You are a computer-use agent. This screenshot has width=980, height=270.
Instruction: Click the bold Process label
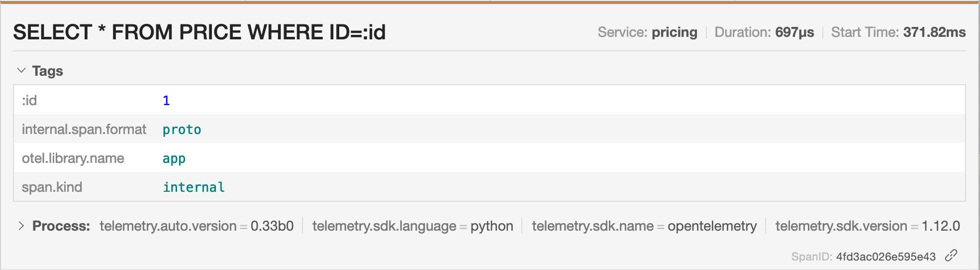61,226
